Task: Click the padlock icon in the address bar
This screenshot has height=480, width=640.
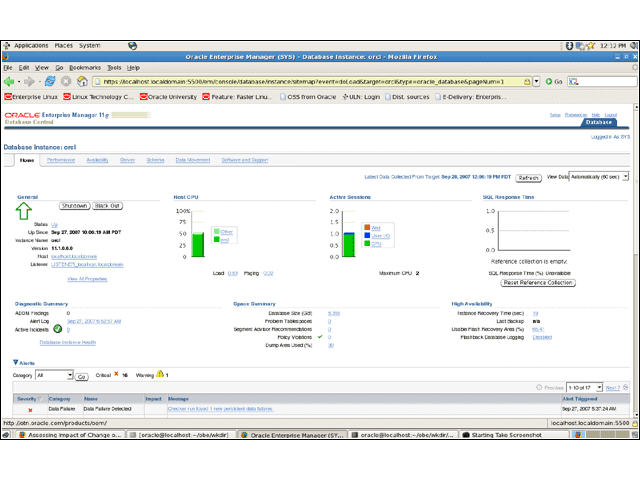Action: [x=527, y=82]
